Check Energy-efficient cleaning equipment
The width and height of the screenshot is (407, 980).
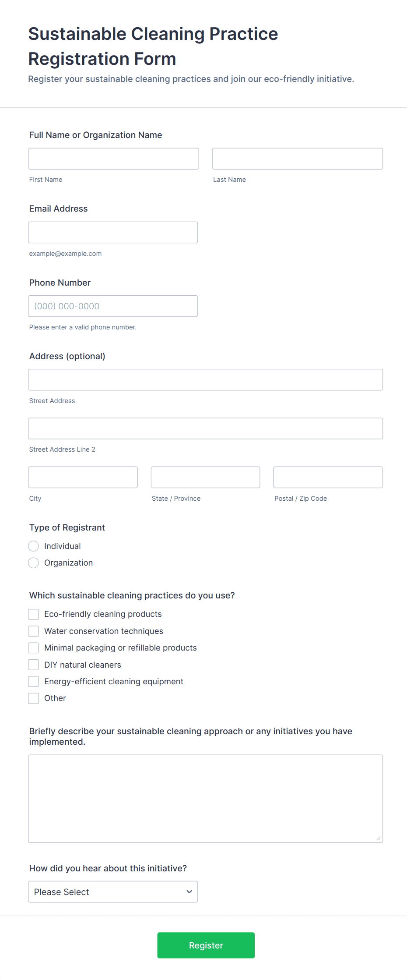click(33, 681)
